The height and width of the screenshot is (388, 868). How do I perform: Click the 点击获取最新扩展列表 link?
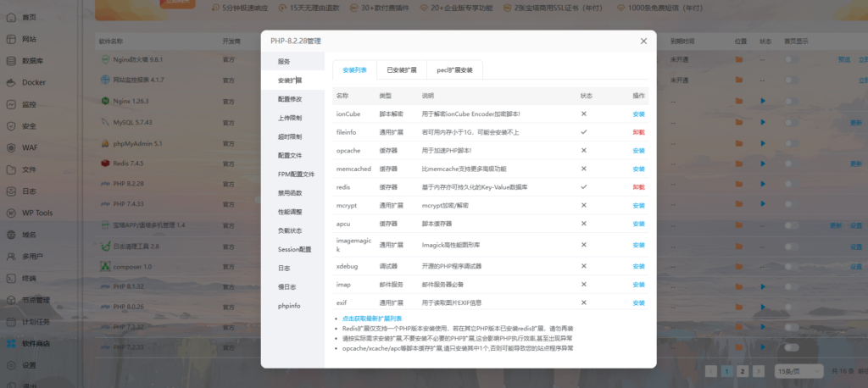pos(371,318)
